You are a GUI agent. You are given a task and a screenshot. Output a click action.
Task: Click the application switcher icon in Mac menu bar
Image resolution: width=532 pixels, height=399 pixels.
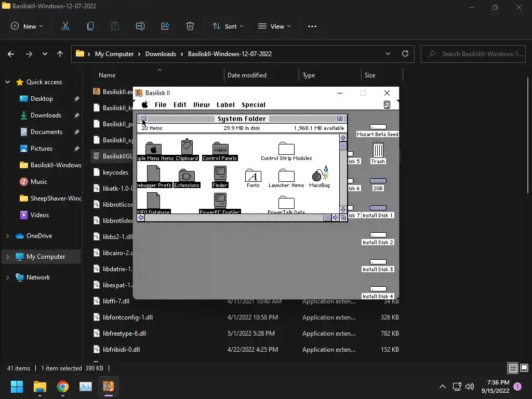coord(387,104)
